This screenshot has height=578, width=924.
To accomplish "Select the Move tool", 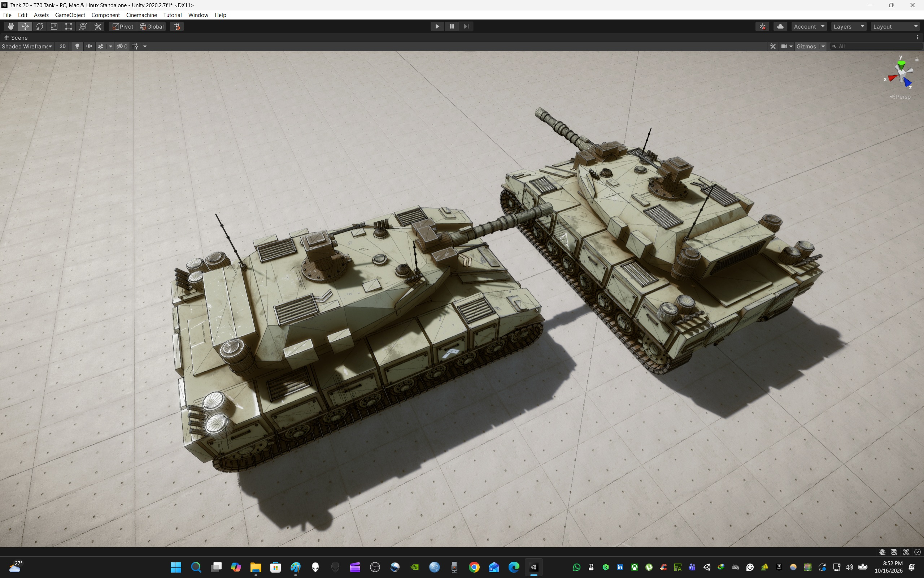I will [x=25, y=26].
